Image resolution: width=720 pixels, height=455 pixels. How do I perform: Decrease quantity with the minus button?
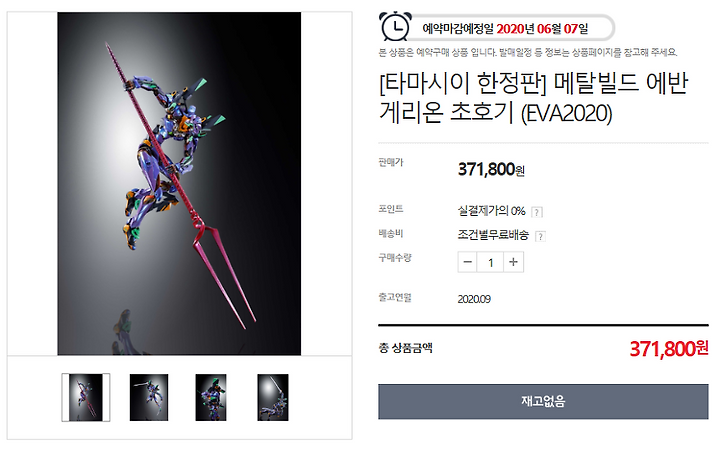click(x=467, y=262)
